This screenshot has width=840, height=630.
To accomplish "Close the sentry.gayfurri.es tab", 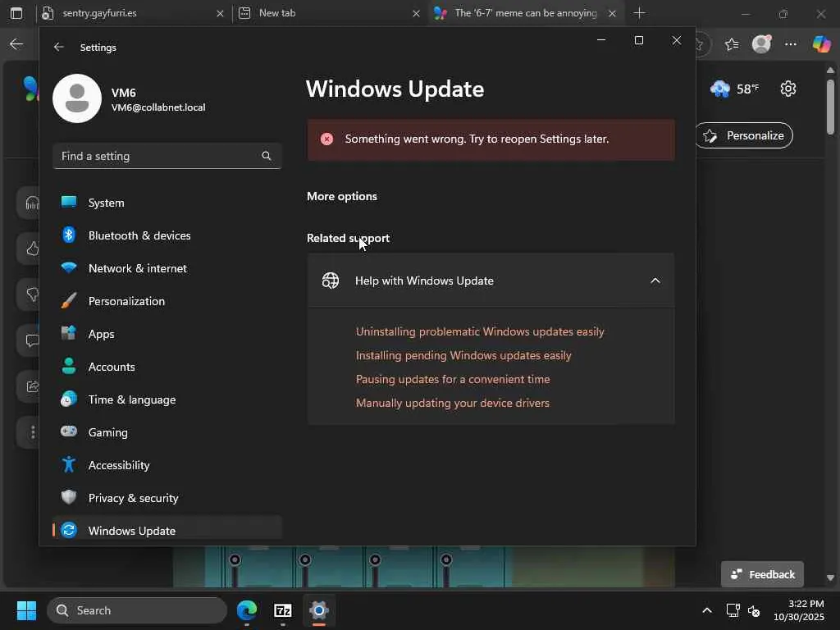I will [220, 13].
